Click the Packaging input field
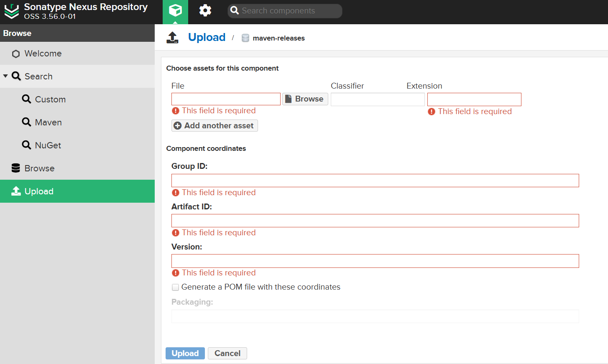Image resolution: width=608 pixels, height=364 pixels. (375, 316)
